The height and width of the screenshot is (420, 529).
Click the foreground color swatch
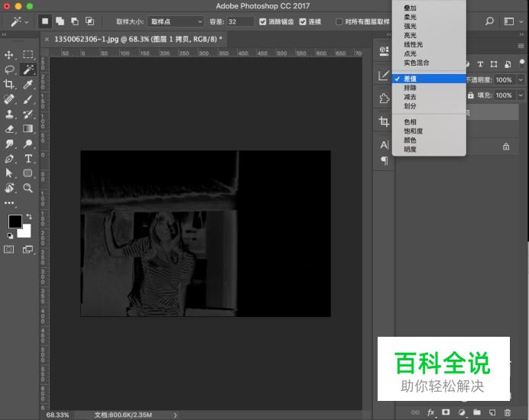point(15,221)
